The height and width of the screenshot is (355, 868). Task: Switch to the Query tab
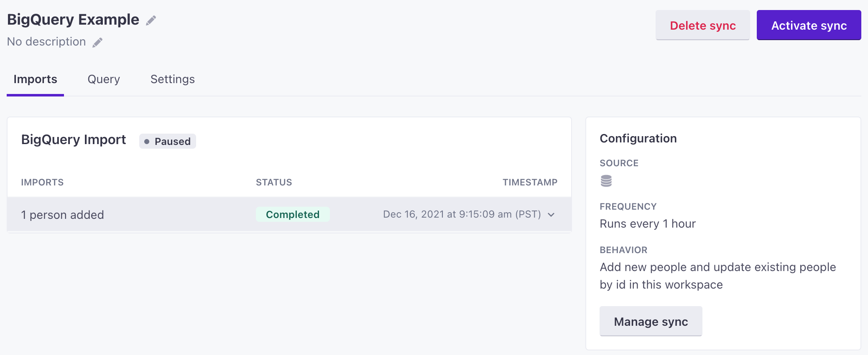pos(104,79)
